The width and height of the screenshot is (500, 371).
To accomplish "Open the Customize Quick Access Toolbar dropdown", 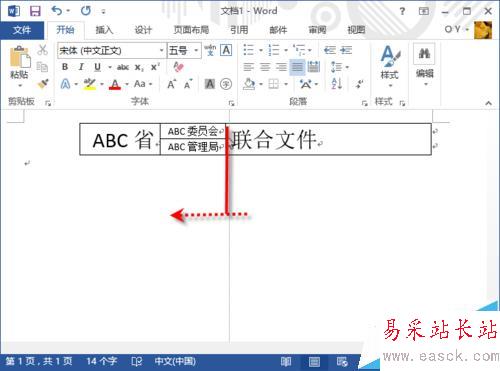I will point(103,12).
